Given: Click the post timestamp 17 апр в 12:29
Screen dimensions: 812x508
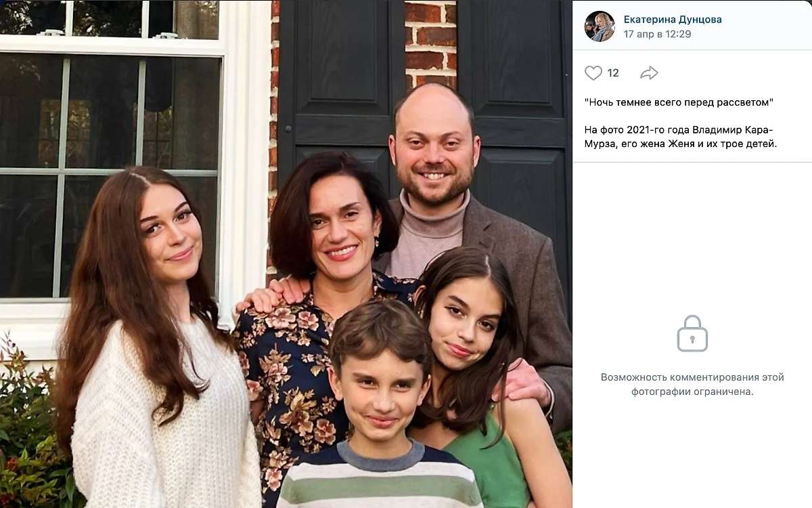Looking at the screenshot, I should point(657,34).
